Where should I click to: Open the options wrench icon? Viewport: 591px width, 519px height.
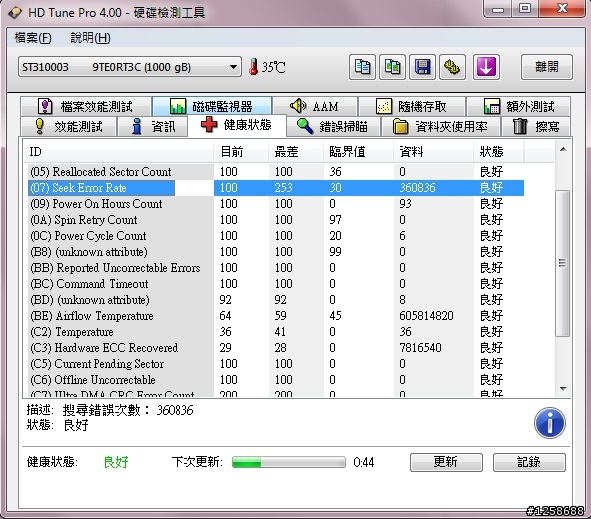(x=452, y=67)
